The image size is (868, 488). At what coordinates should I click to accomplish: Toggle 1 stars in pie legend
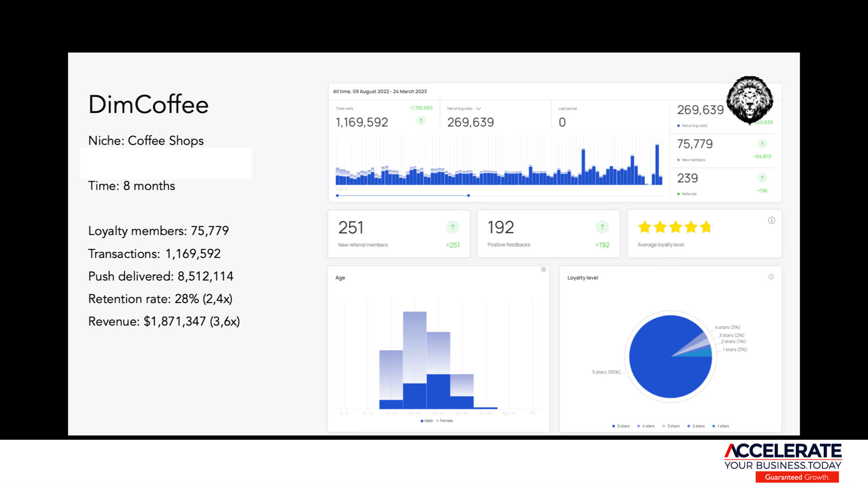pyautogui.click(x=721, y=426)
